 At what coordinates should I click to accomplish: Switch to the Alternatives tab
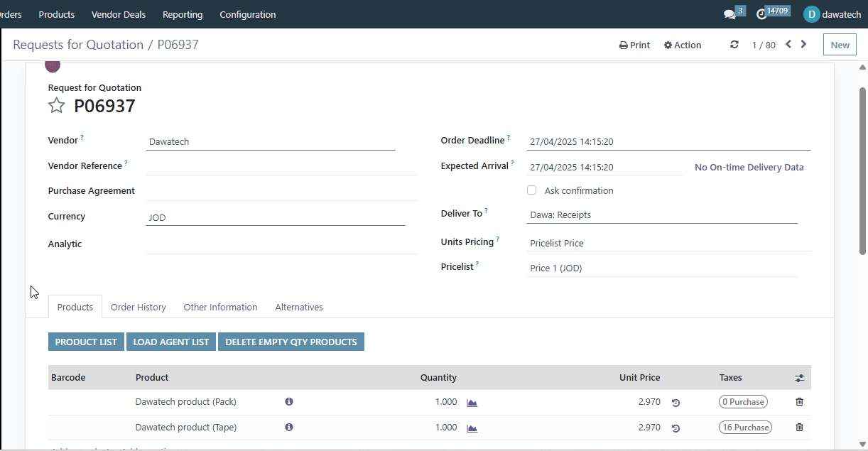pyautogui.click(x=299, y=307)
